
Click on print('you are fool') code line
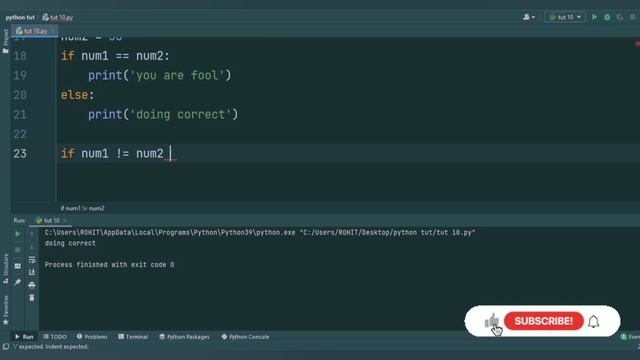tap(160, 76)
